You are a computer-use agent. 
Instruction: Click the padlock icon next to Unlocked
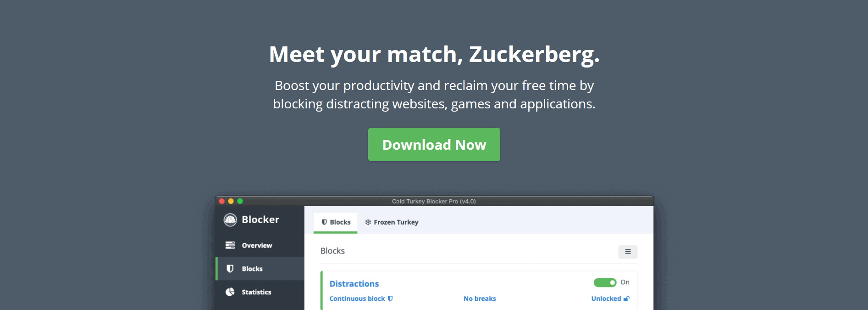[626, 299]
